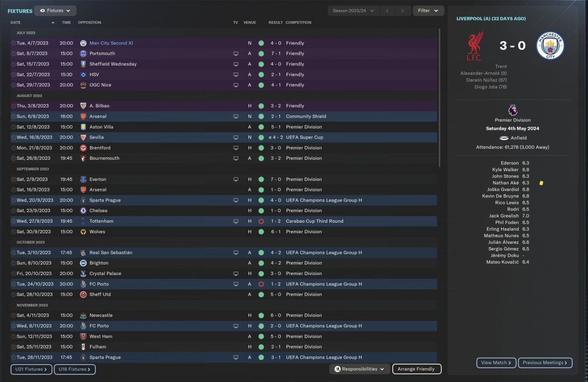This screenshot has width=588, height=382.
Task: Open the View Match button
Action: coord(496,363)
